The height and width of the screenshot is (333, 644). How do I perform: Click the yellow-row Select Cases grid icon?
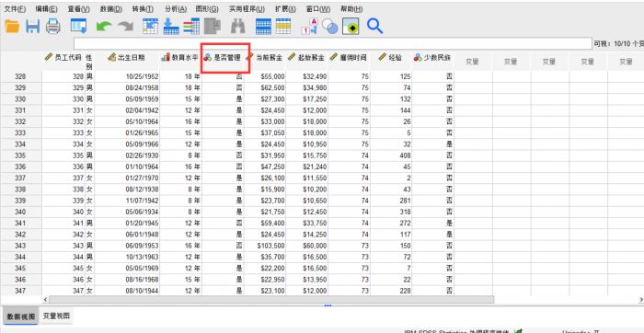click(x=283, y=27)
